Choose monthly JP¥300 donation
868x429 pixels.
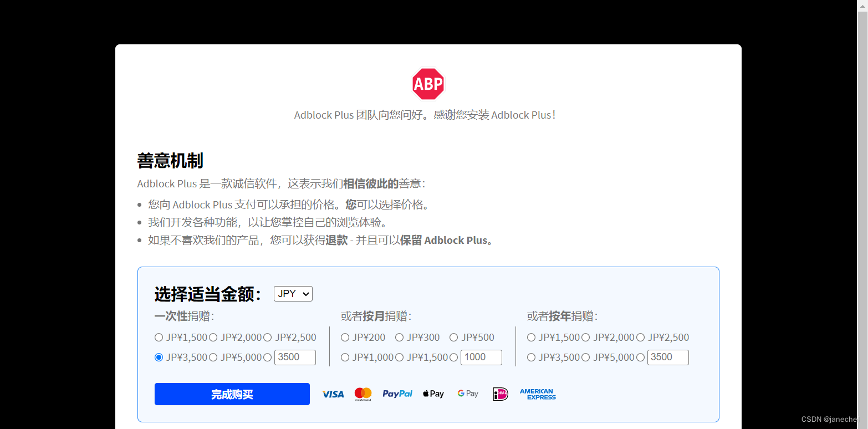(400, 338)
